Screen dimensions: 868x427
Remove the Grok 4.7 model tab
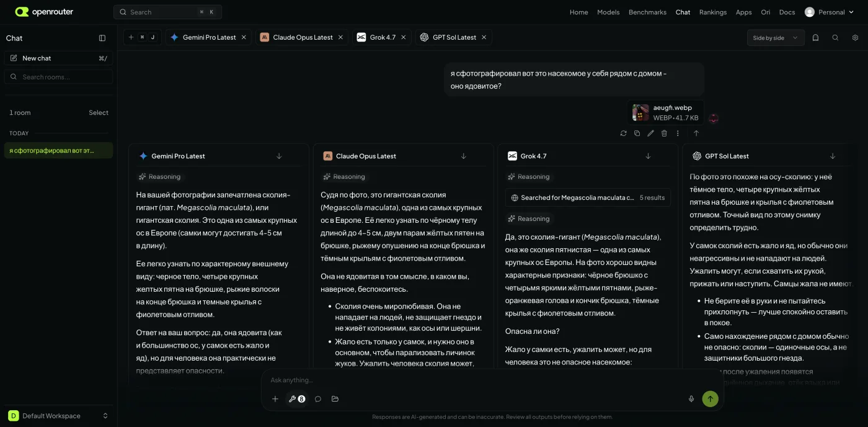pyautogui.click(x=404, y=37)
